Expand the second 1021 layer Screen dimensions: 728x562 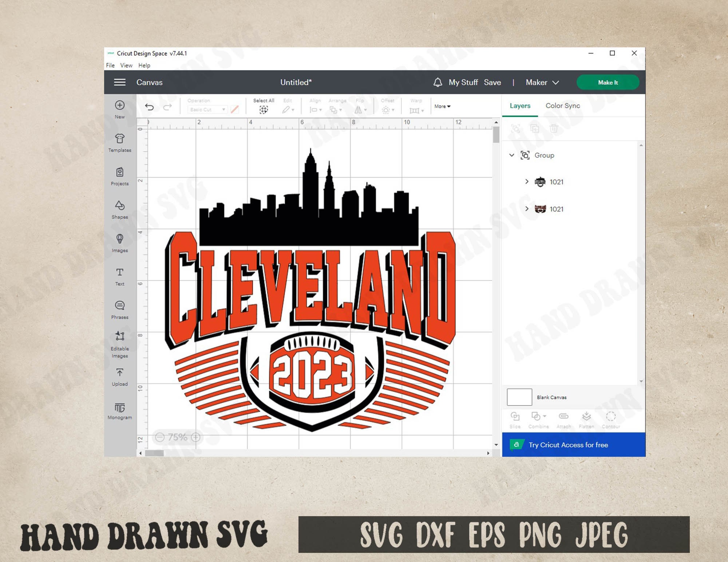tap(527, 209)
